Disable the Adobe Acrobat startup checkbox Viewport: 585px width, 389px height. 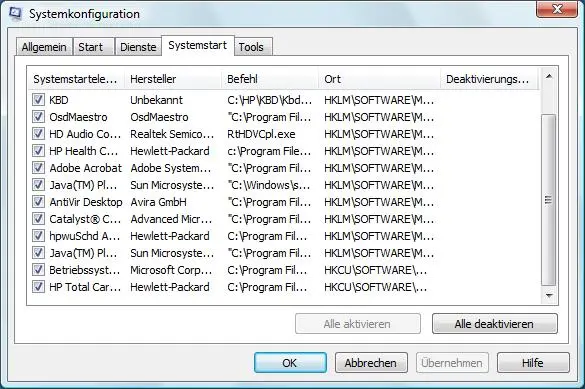pos(38,167)
